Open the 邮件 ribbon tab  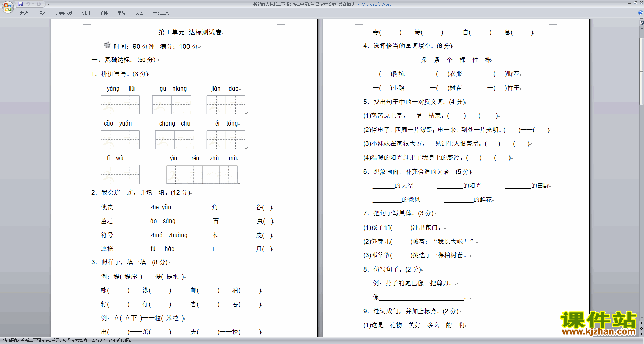(x=104, y=13)
